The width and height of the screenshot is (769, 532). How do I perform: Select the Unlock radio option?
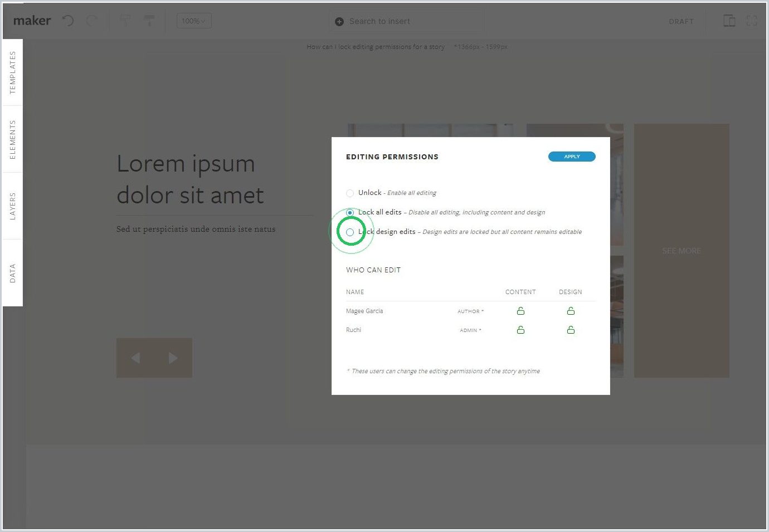(x=350, y=193)
